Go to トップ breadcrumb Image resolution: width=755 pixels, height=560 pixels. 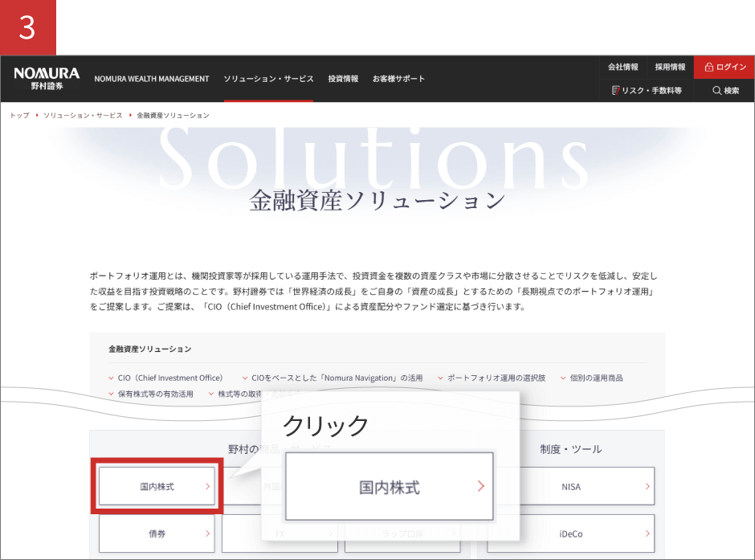[20, 116]
